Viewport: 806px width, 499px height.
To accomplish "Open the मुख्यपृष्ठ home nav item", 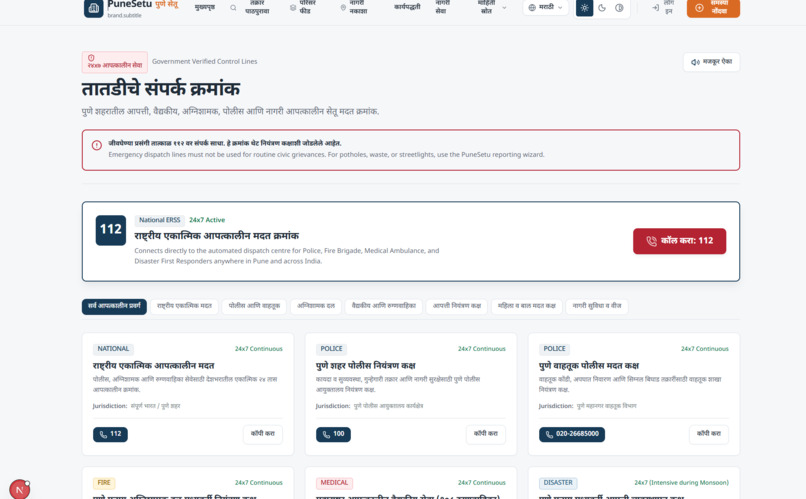I will pos(205,7).
